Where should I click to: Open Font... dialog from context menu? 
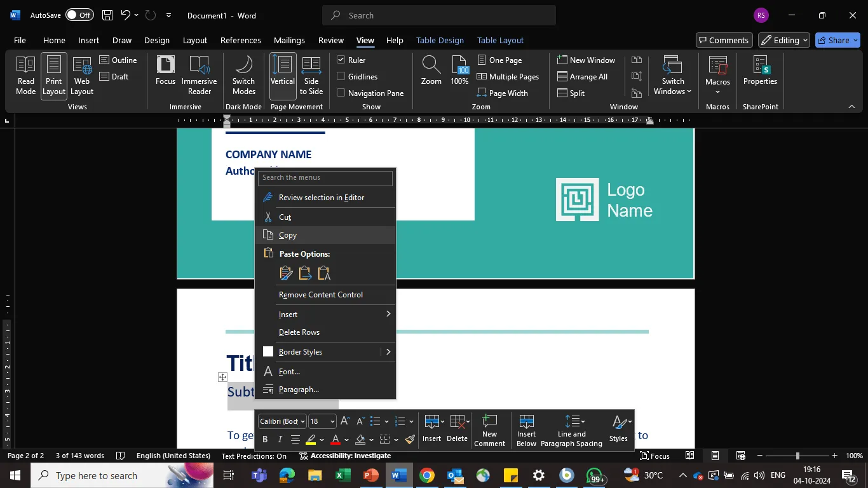click(x=325, y=372)
